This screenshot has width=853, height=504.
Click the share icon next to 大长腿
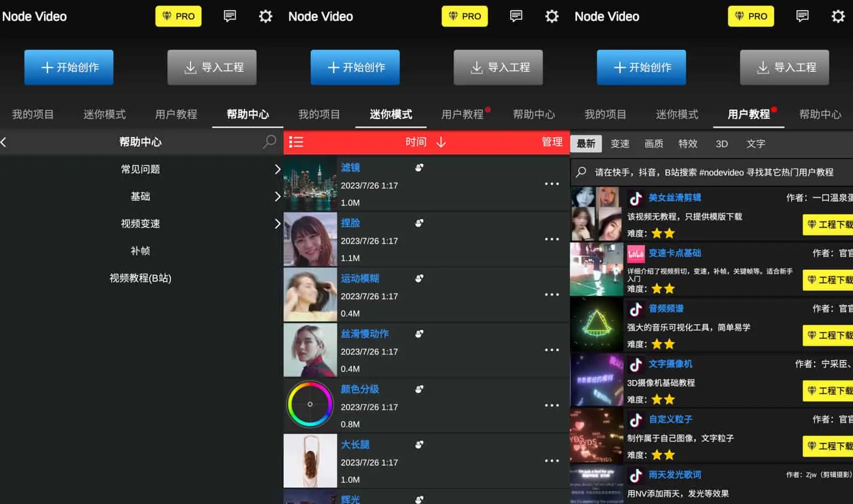click(x=419, y=444)
